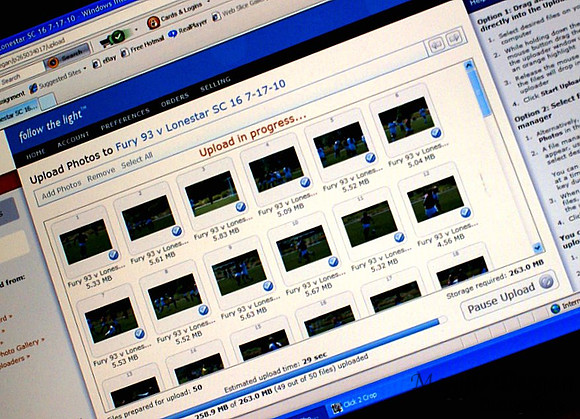Click the eBay favorites bar icon
Screen dimensions: 580x419
(x=97, y=64)
